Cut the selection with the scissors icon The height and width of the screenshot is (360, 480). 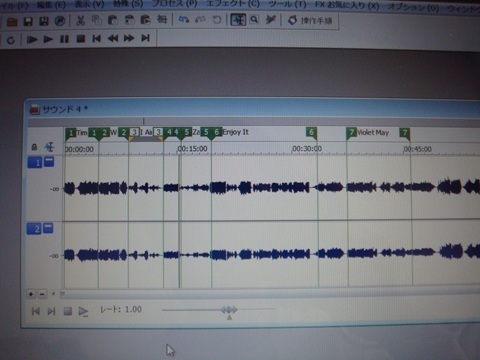pyautogui.click(x=80, y=21)
